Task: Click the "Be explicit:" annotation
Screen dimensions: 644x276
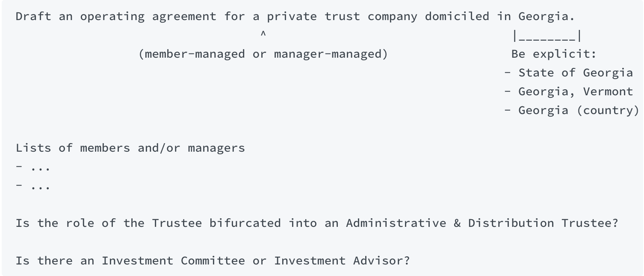Action: click(553, 54)
